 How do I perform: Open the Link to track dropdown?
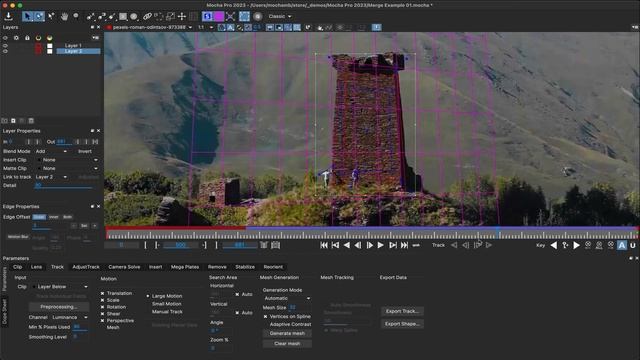point(51,177)
